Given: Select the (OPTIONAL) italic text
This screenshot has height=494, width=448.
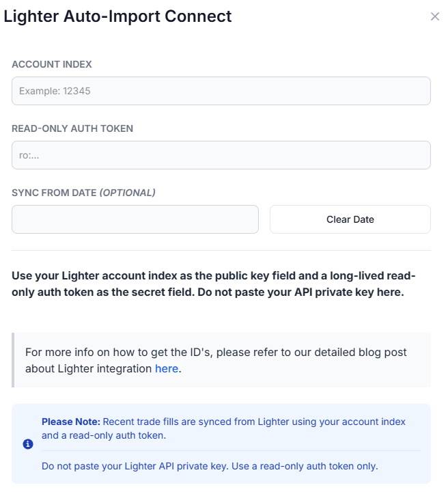Looking at the screenshot, I should (x=128, y=193).
